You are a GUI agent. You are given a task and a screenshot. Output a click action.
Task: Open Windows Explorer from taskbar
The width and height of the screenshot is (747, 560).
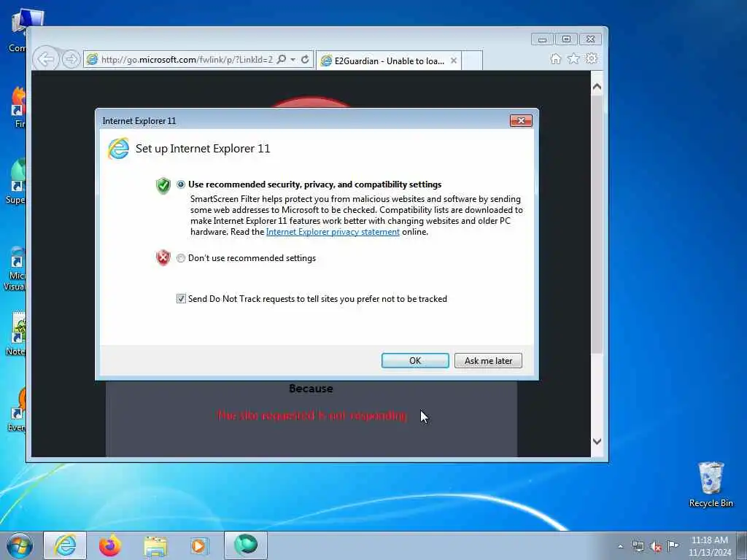155,546
